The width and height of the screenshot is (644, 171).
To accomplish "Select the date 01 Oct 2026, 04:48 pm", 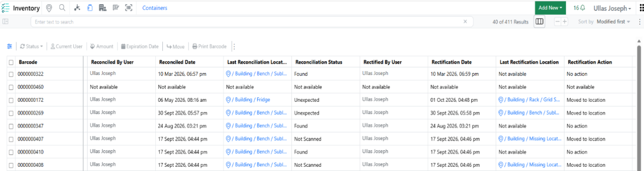I will 455,100.
